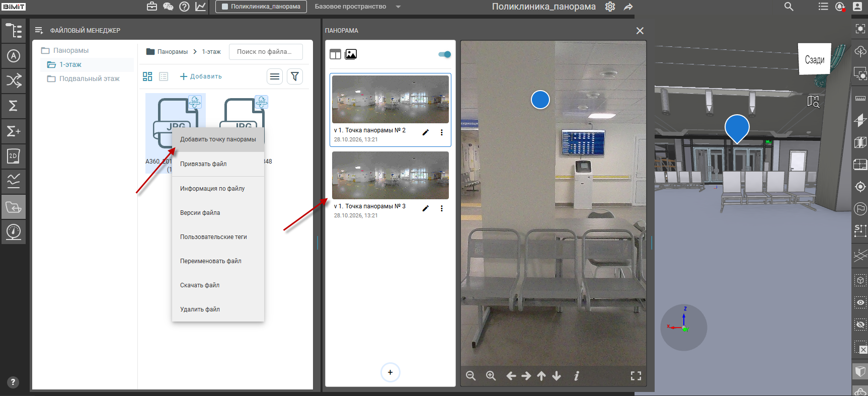Zoom in the panorama image
The height and width of the screenshot is (396, 868).
(x=491, y=376)
